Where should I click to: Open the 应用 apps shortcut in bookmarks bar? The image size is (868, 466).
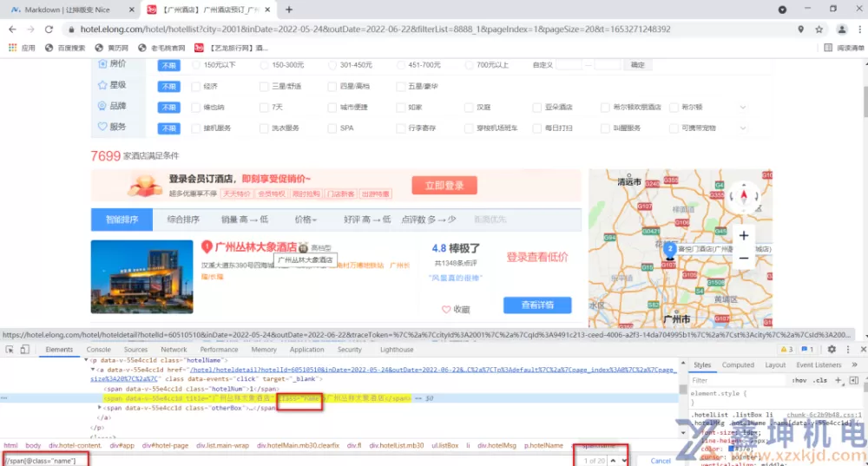[x=22, y=48]
